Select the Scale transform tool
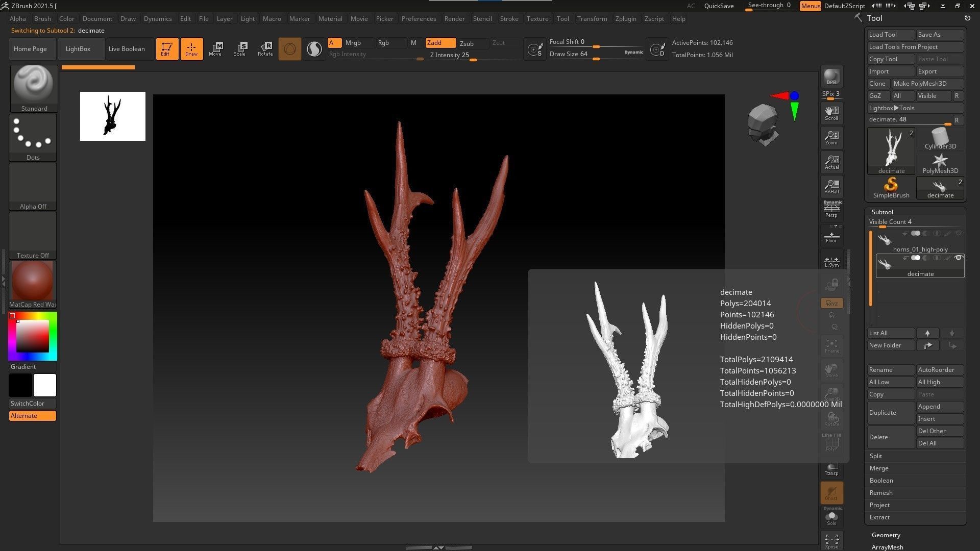Screen dimensions: 980x551 coord(240,49)
